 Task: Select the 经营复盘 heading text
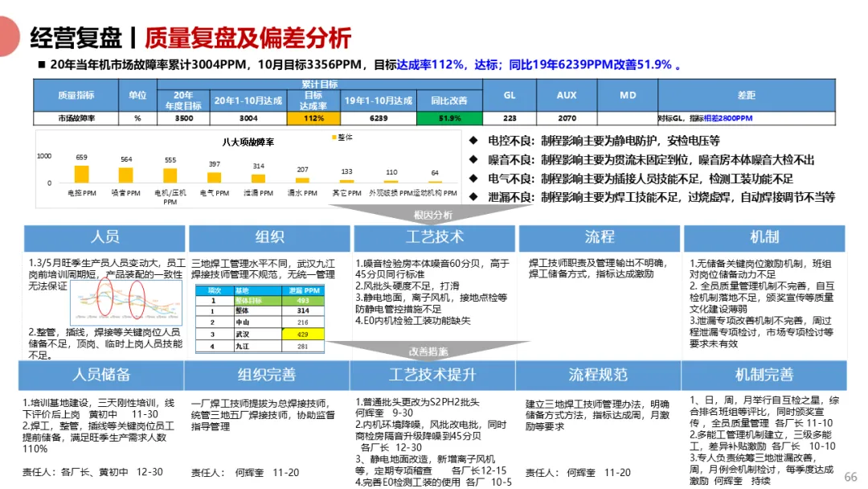[x=76, y=39]
